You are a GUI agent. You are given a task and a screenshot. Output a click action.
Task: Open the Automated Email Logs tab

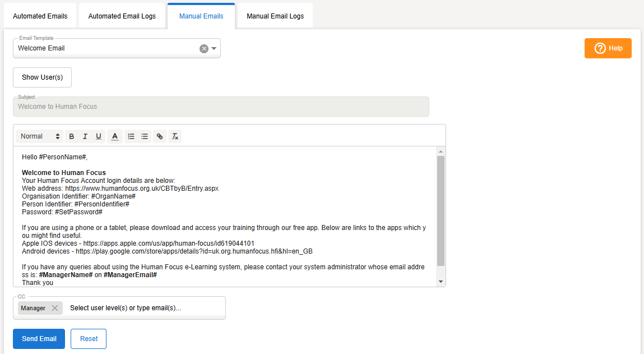(122, 16)
